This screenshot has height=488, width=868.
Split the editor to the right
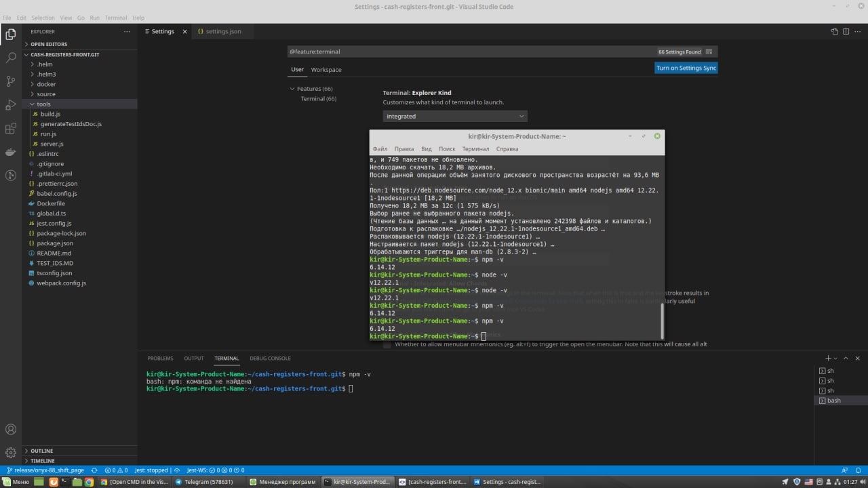846,31
